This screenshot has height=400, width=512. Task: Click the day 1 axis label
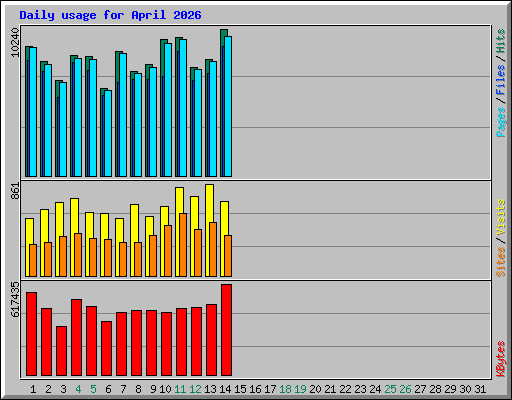point(33,389)
